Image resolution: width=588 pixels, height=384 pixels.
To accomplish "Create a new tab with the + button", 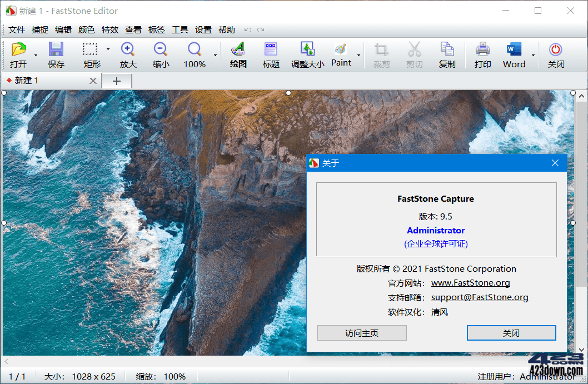I will click(x=117, y=80).
